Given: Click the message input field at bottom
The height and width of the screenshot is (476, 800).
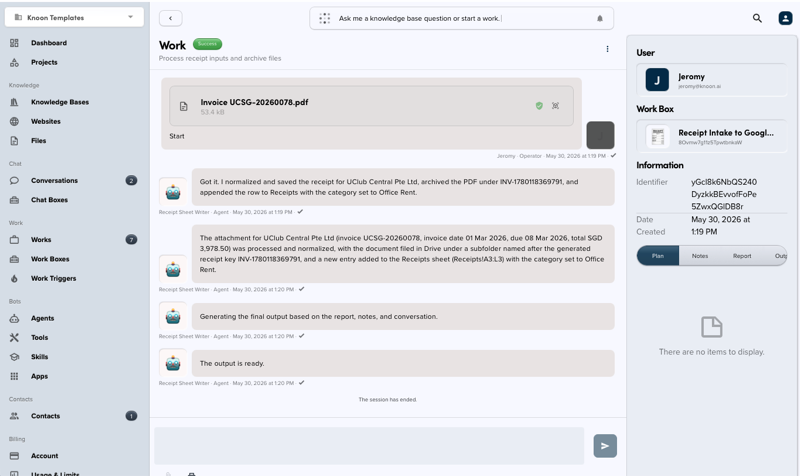Looking at the screenshot, I should (369, 446).
